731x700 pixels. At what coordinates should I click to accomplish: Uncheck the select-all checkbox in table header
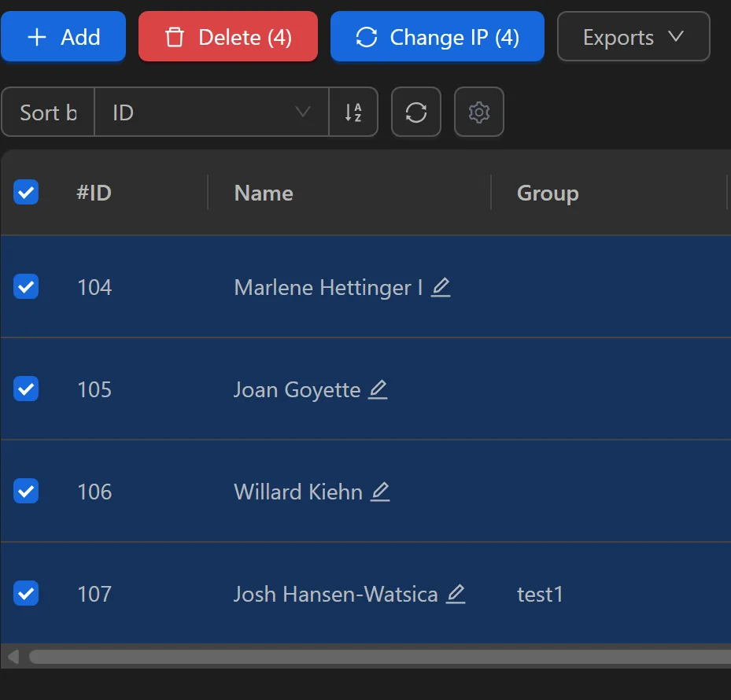click(x=26, y=193)
